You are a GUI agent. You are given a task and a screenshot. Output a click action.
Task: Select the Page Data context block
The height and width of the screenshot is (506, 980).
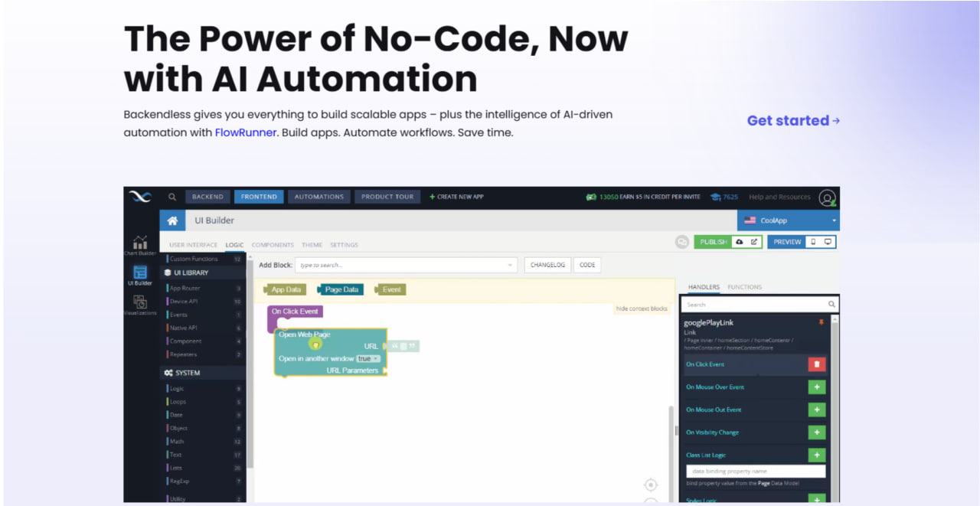click(340, 289)
